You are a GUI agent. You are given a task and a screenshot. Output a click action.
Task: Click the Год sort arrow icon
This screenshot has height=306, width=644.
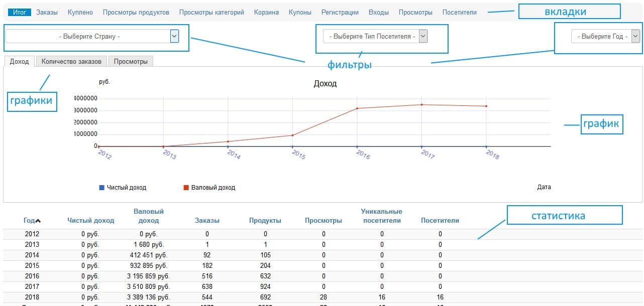coord(38,221)
